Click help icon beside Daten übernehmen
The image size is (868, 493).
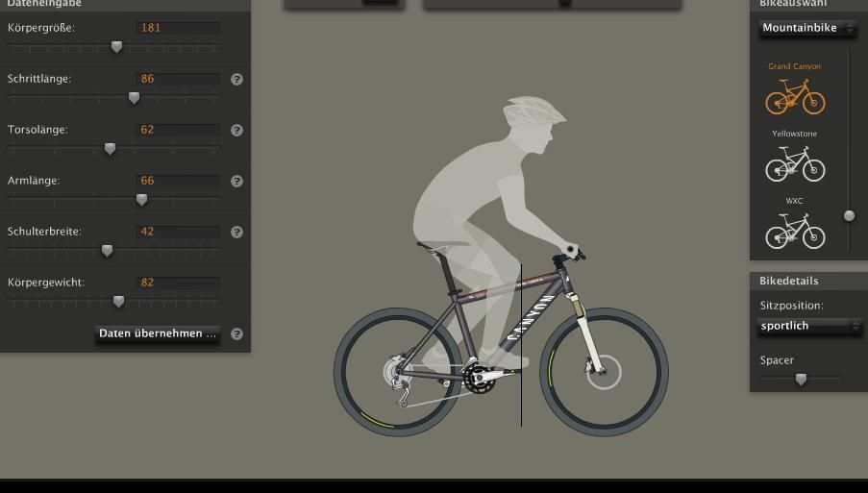pos(236,334)
